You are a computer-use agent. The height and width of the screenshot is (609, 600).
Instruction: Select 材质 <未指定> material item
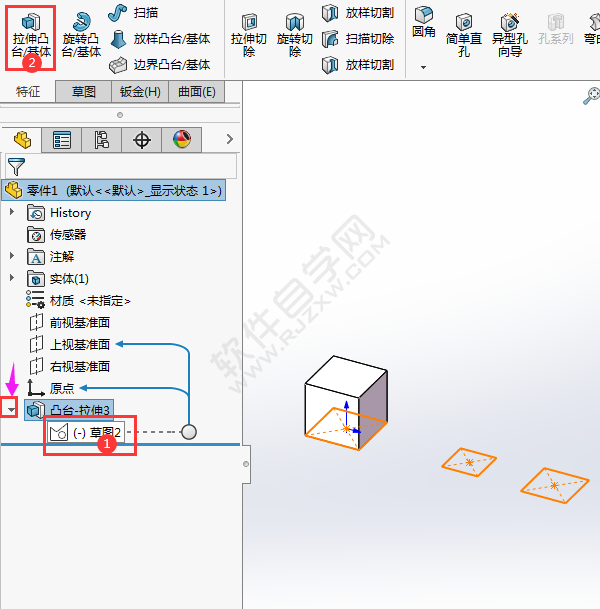(x=78, y=301)
